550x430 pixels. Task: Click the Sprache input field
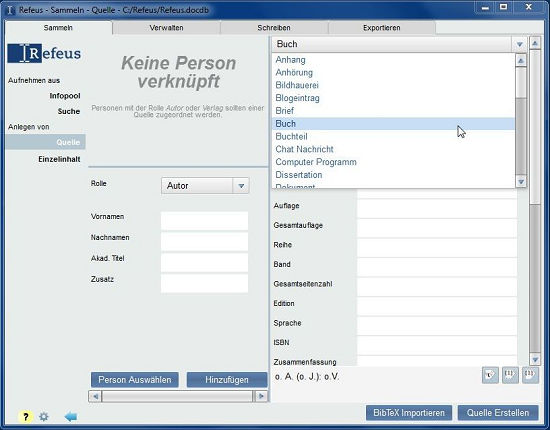coord(437,325)
